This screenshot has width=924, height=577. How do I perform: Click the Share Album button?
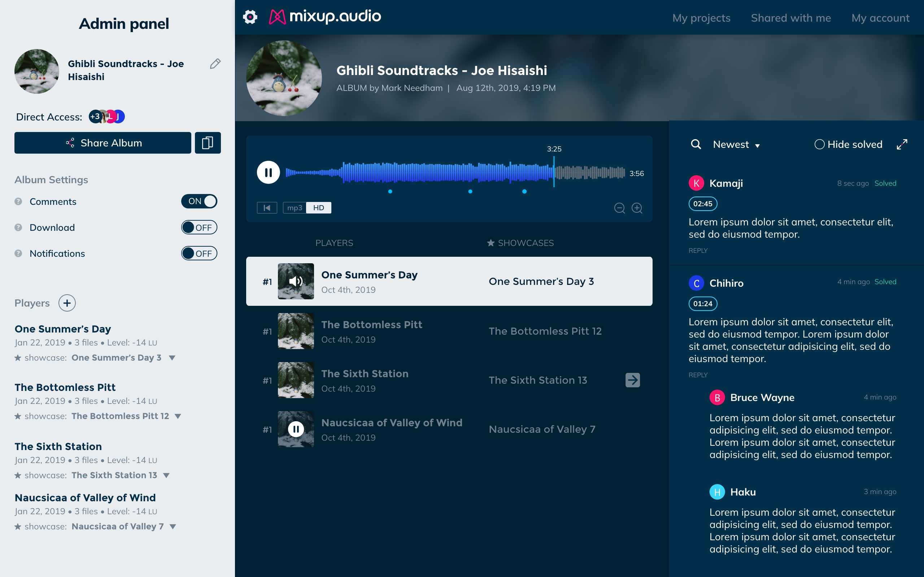click(103, 143)
